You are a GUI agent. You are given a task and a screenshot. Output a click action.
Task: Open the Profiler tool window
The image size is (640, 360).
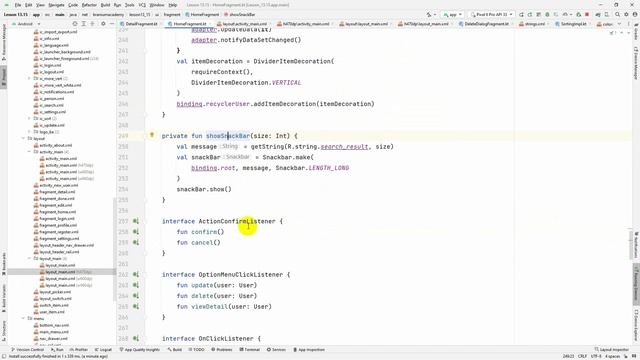pos(78,350)
